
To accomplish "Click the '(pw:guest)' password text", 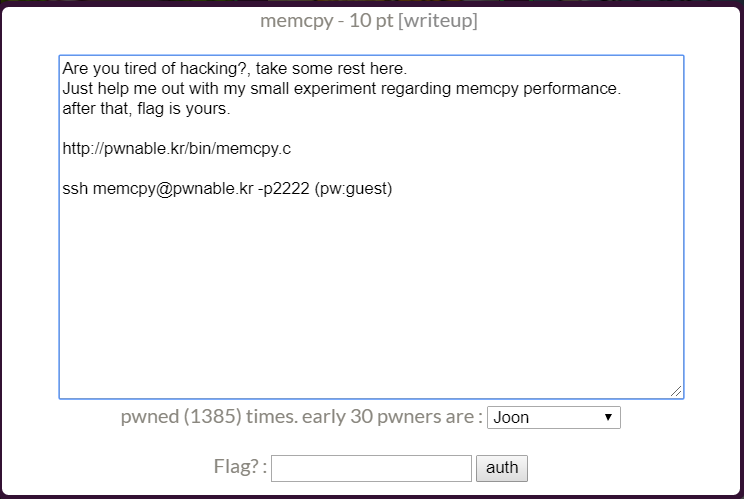I will 354,188.
